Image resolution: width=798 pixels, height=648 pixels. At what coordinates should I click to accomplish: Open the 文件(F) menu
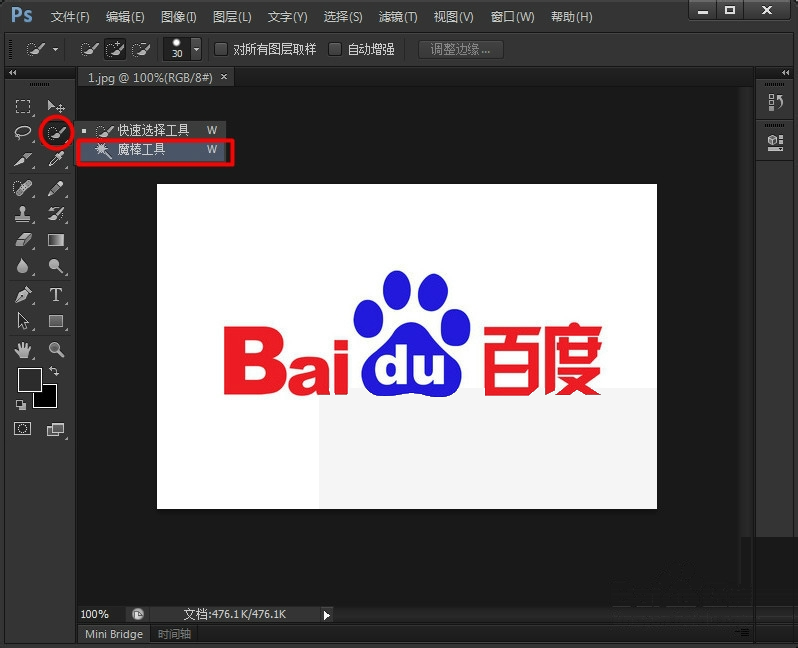tap(70, 17)
